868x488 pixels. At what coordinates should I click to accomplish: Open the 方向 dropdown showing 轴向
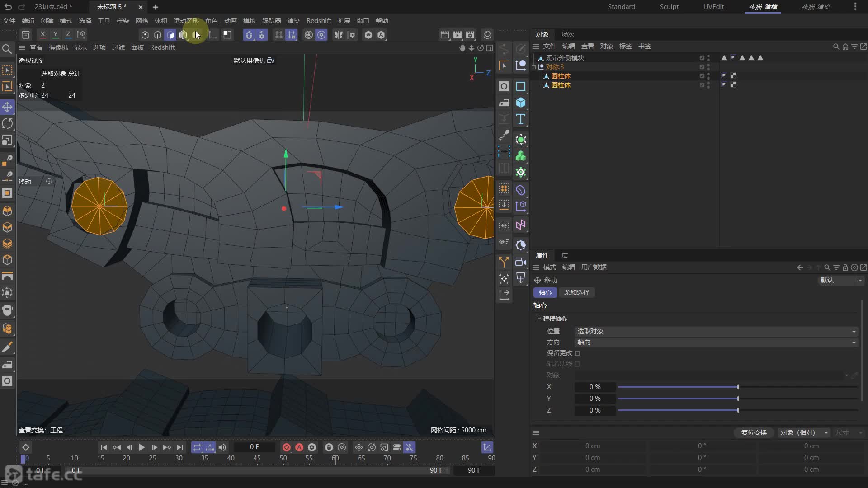716,342
